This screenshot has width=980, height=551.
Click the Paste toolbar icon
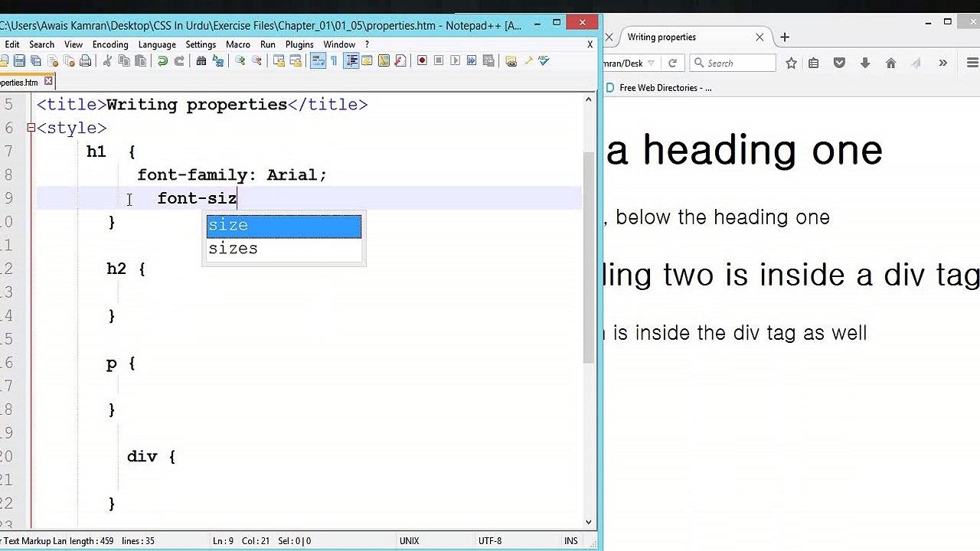139,60
